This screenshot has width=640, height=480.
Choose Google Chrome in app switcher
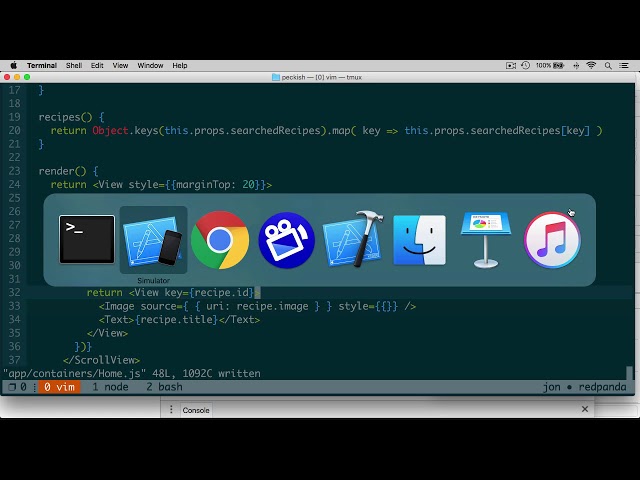coord(220,240)
